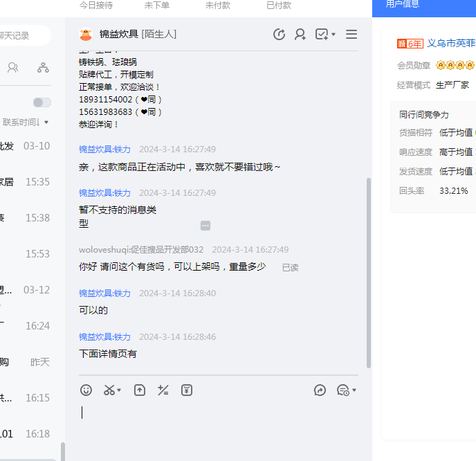Open the hamburger menu in chat header
476x461 pixels.
pyautogui.click(x=351, y=34)
